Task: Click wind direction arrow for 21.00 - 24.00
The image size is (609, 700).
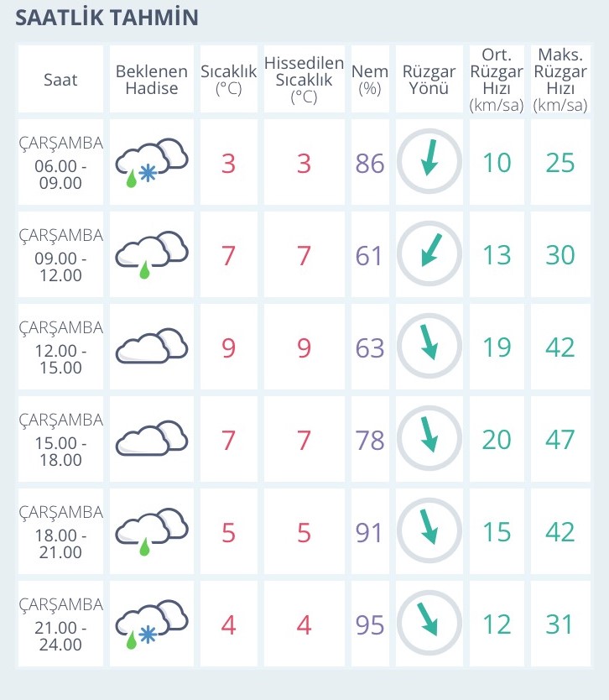Action: (429, 623)
